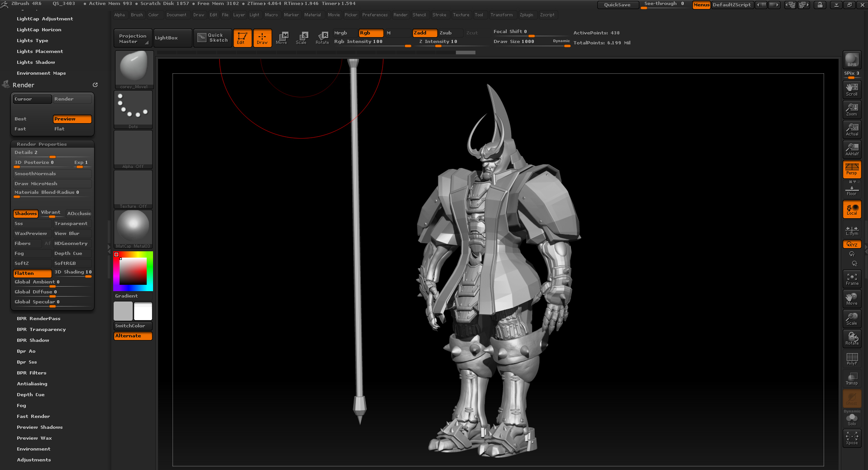Toggle the Local transformations icon
868x470 pixels.
(x=852, y=210)
